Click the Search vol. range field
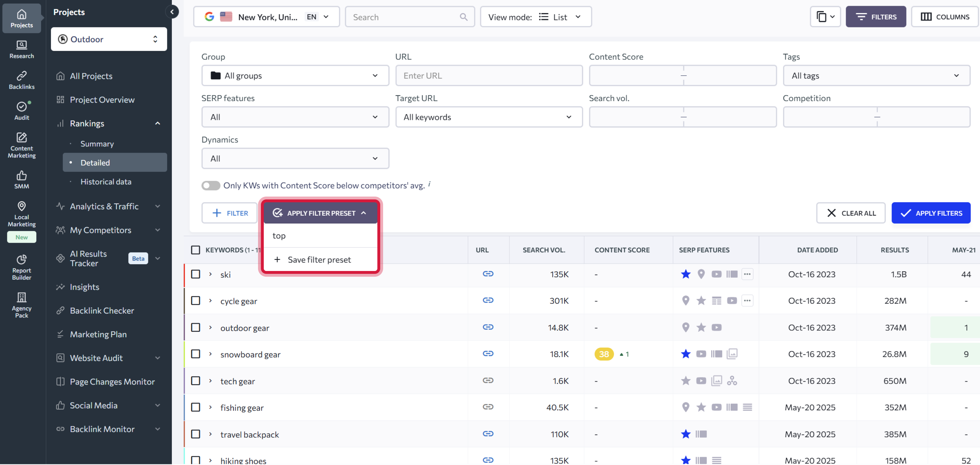 click(682, 117)
